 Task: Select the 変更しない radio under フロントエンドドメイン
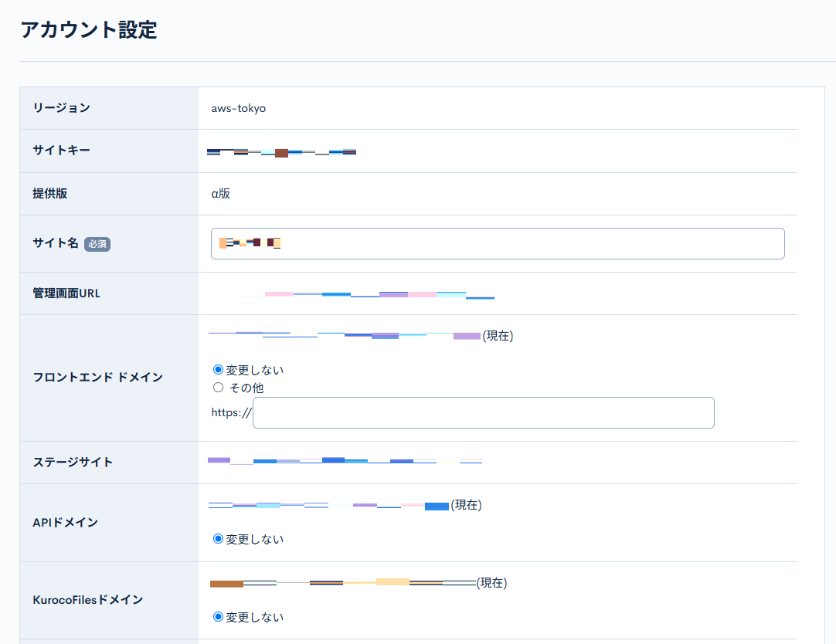click(x=218, y=369)
